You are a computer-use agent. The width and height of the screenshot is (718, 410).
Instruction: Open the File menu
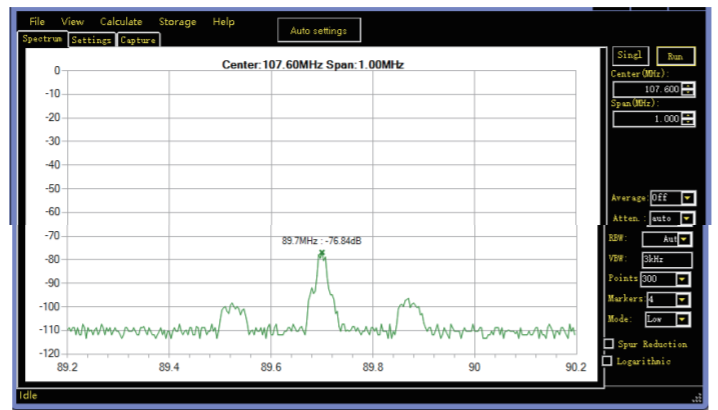pos(37,22)
